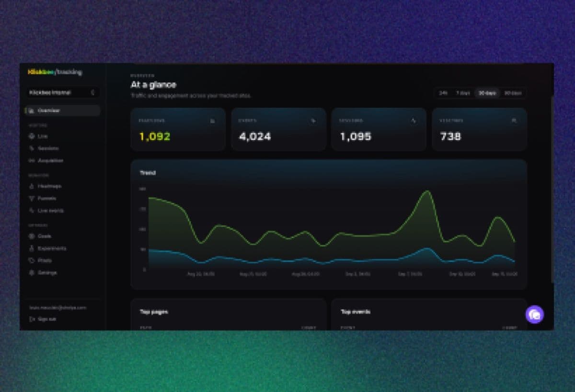Click the Settings gear icon
This screenshot has height=392, width=575.
[x=32, y=273]
